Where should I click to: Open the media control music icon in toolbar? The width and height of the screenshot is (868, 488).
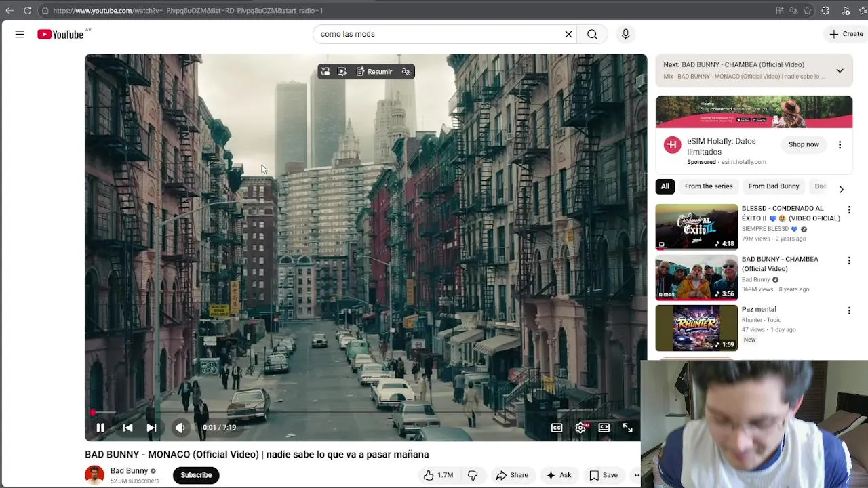coord(846,11)
